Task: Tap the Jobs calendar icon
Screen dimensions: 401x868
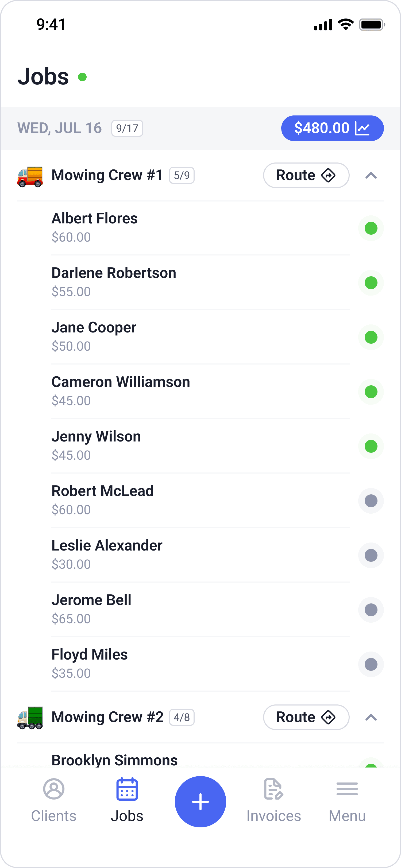Action: click(127, 789)
